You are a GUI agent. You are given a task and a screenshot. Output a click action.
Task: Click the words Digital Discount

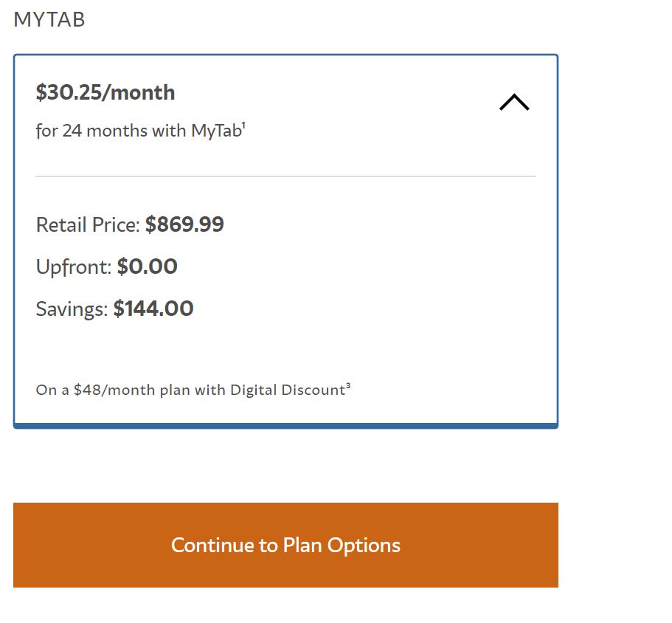(x=287, y=390)
